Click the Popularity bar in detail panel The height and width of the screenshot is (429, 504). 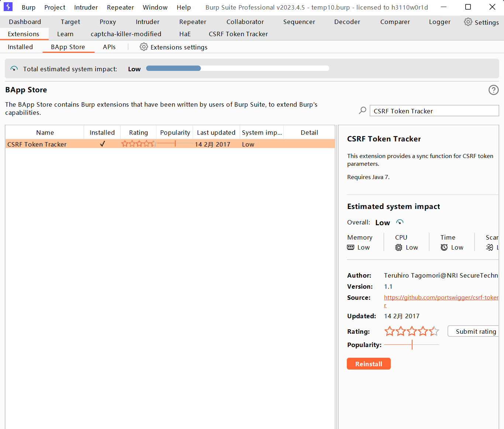click(412, 344)
